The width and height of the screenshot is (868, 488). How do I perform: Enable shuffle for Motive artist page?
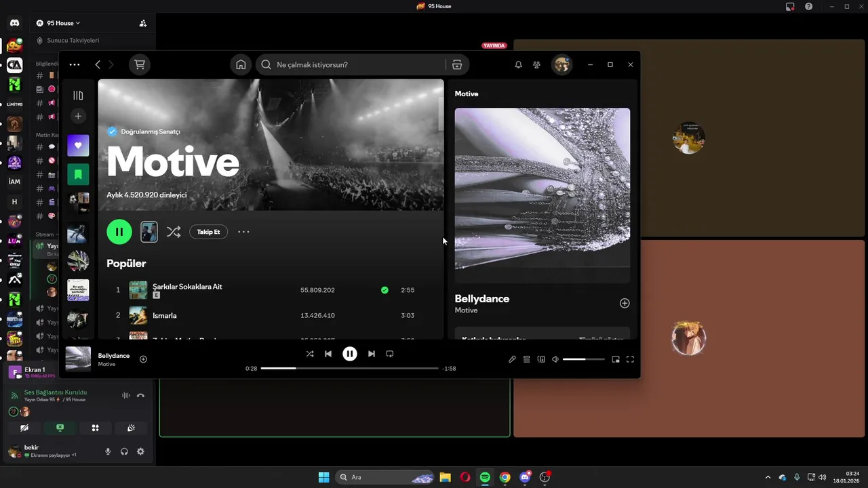(x=174, y=232)
